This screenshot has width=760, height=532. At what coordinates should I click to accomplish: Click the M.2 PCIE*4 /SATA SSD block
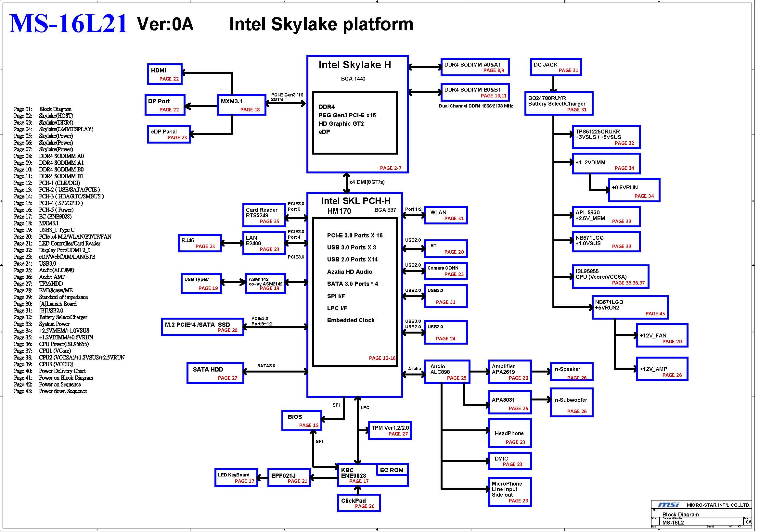click(x=202, y=327)
